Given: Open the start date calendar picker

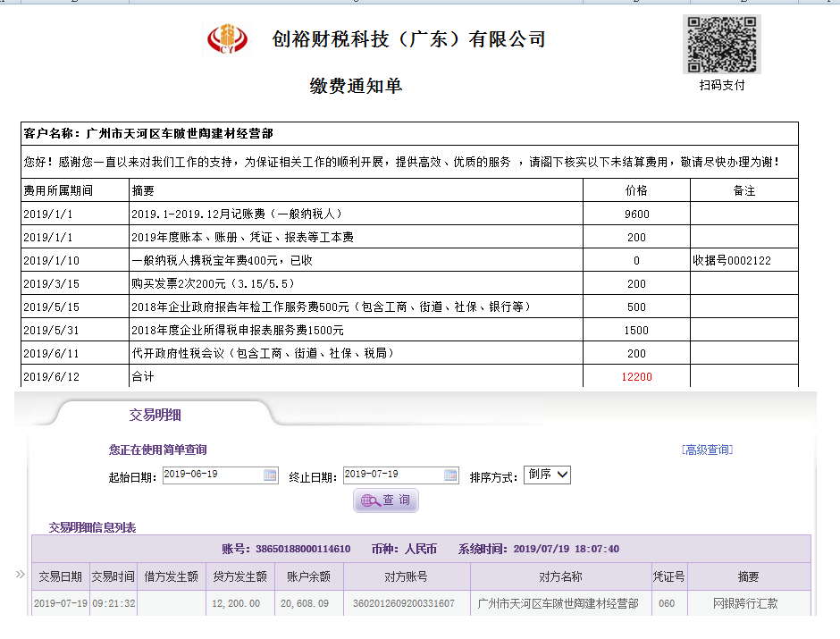Looking at the screenshot, I should point(270,475).
